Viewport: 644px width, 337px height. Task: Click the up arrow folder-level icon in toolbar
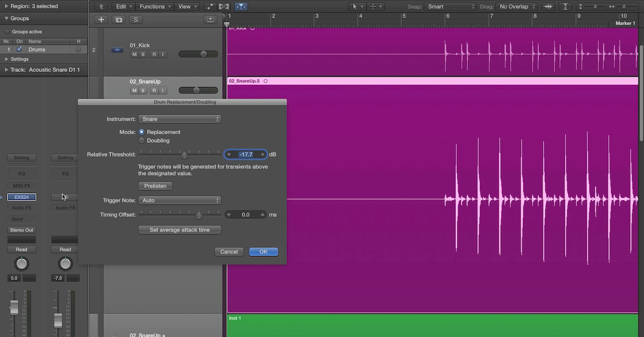[101, 6]
